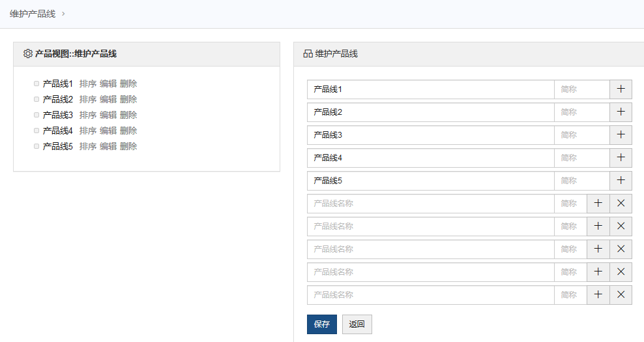The width and height of the screenshot is (644, 342).
Task: Remove the first empty 产品线名称 row
Action: pos(621,204)
